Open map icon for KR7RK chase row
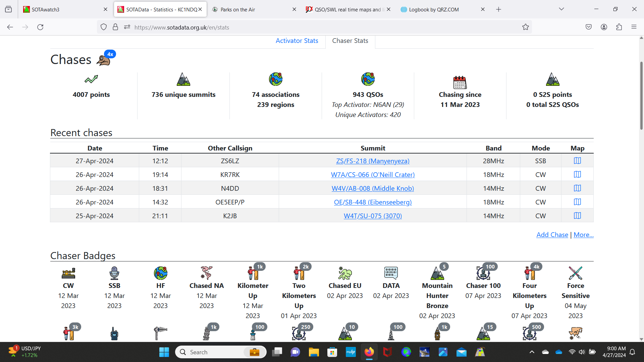 point(577,175)
